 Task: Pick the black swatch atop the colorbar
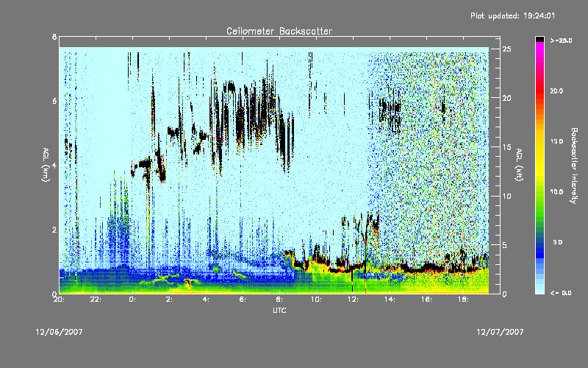point(539,39)
